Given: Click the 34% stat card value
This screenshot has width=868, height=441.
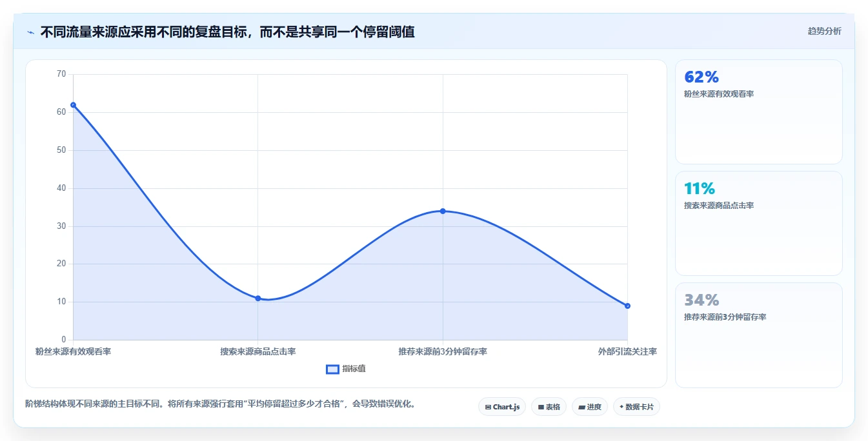Looking at the screenshot, I should [x=701, y=300].
